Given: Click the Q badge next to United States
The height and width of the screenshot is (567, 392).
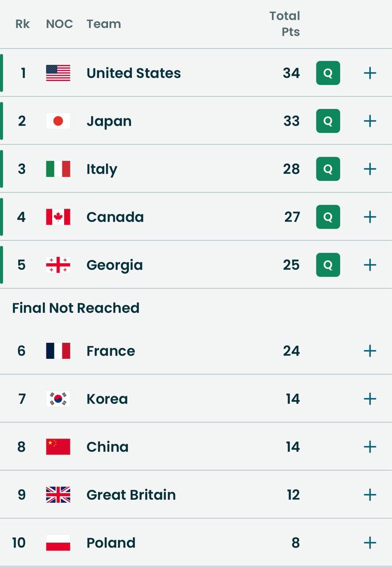Looking at the screenshot, I should 328,73.
